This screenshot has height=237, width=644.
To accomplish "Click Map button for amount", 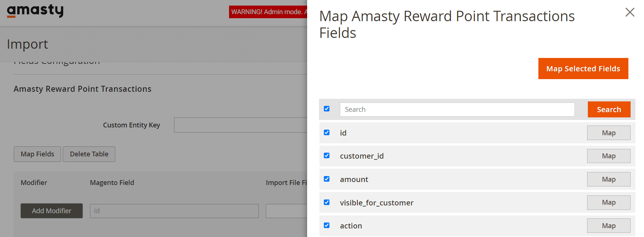I will tap(609, 179).
